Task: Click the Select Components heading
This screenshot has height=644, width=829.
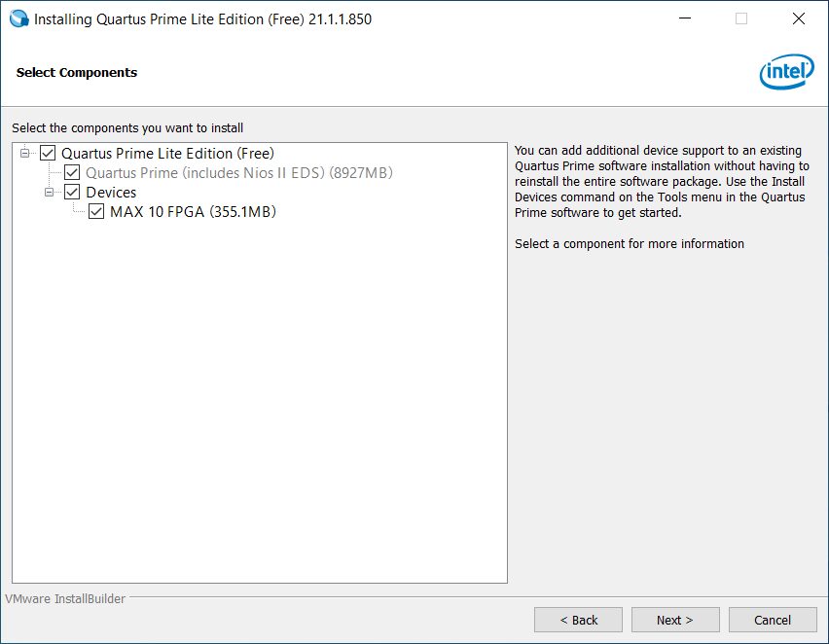Action: click(x=77, y=72)
